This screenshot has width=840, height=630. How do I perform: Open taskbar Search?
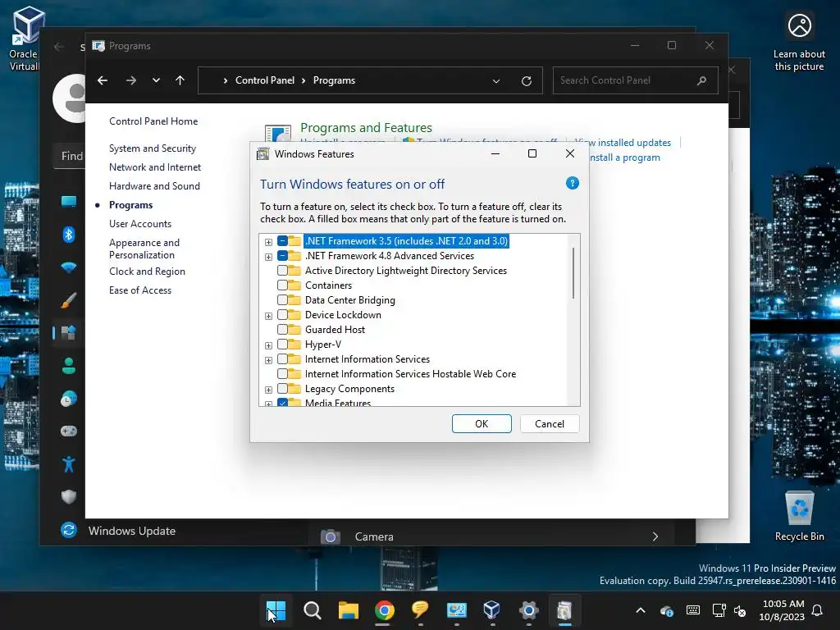(313, 609)
